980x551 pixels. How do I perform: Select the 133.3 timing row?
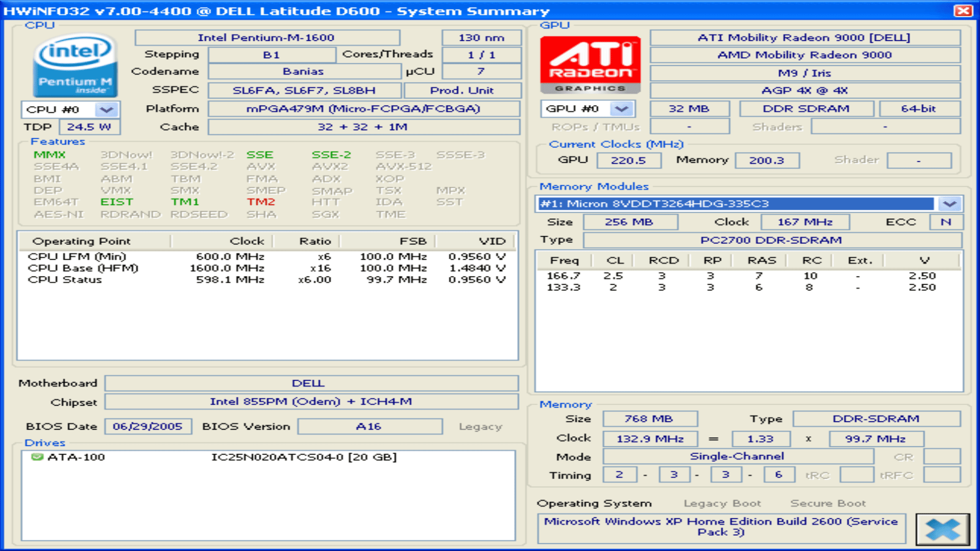point(748,288)
